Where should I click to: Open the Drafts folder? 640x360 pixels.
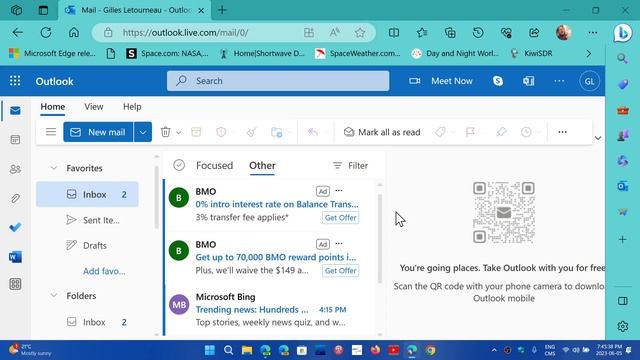[x=87, y=245]
